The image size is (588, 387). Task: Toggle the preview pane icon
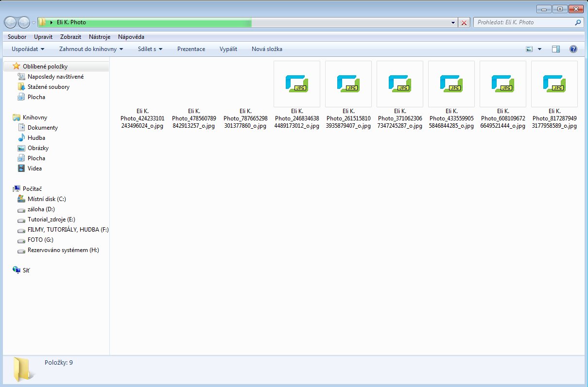[x=556, y=49]
